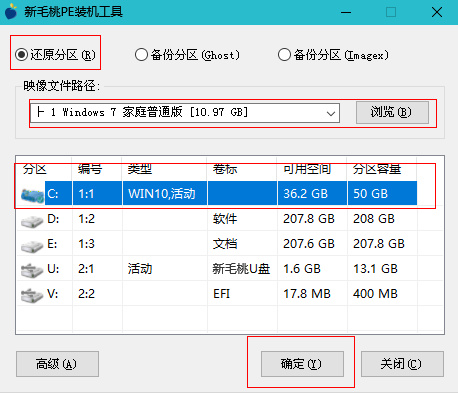Click the 分区 column header
The width and height of the screenshot is (458, 393).
pos(35,169)
